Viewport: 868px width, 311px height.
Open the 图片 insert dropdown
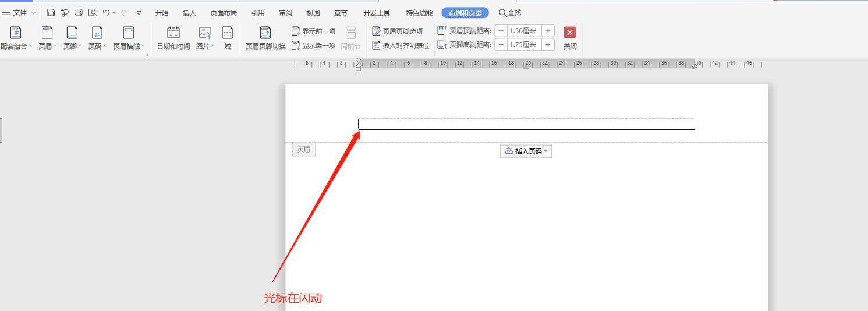205,38
